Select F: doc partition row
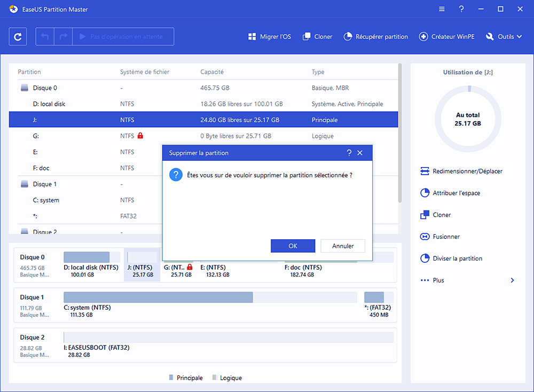Image resolution: width=534 pixels, height=392 pixels. click(x=85, y=168)
